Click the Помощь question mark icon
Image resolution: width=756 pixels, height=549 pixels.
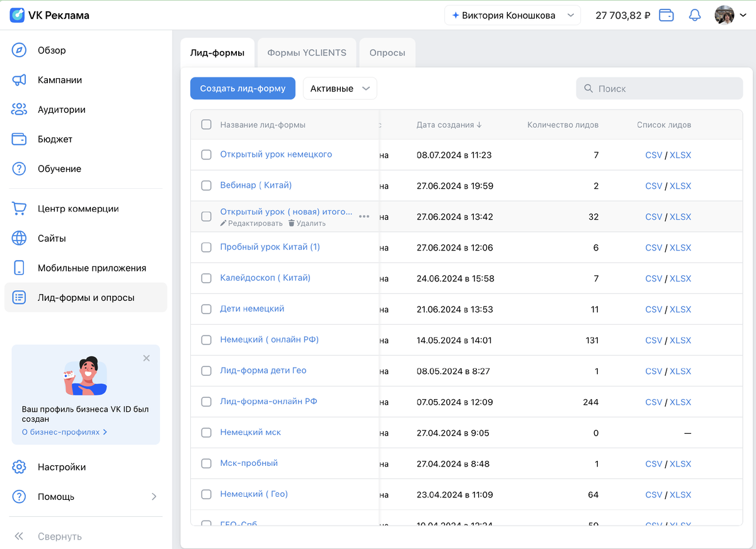(x=19, y=497)
